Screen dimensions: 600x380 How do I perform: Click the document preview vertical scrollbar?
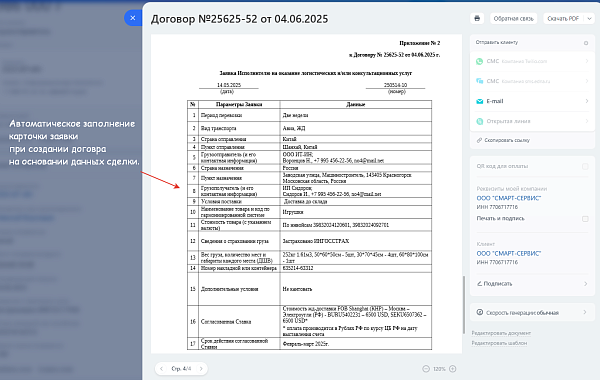pos(464,305)
